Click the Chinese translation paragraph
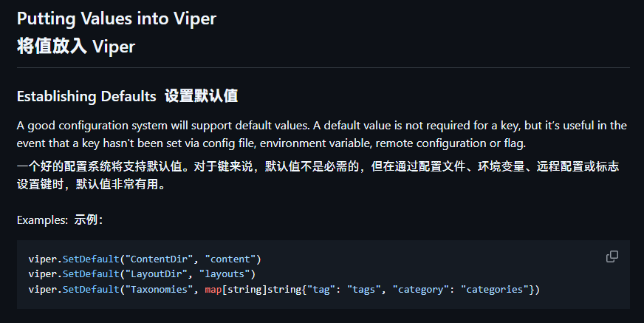This screenshot has width=644, height=323. click(318, 175)
